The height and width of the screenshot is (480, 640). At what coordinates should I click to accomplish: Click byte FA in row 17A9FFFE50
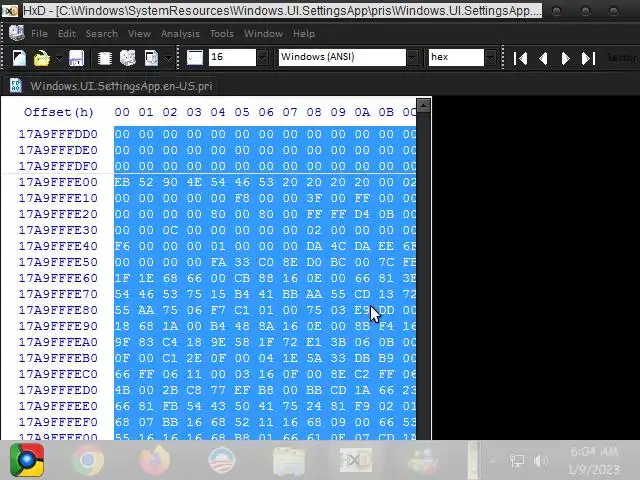(x=218, y=262)
